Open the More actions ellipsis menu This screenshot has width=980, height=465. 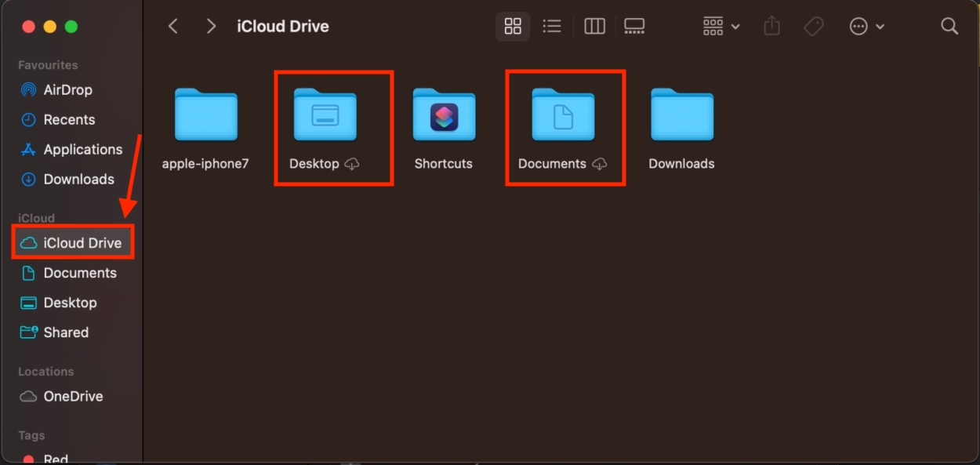866,27
